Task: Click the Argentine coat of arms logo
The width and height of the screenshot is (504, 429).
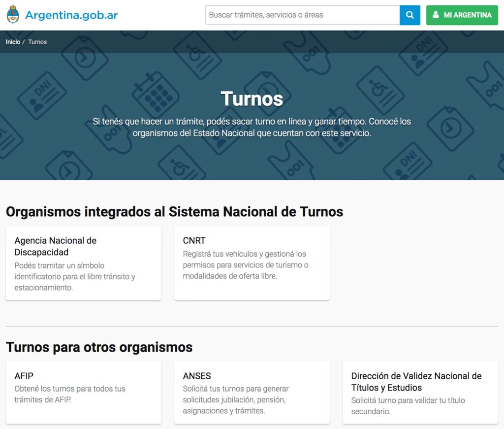Action: coord(13,15)
